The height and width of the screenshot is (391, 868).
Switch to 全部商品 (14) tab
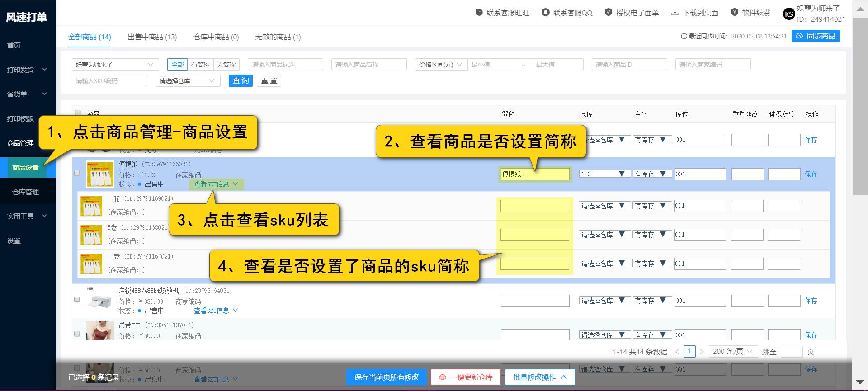point(90,37)
